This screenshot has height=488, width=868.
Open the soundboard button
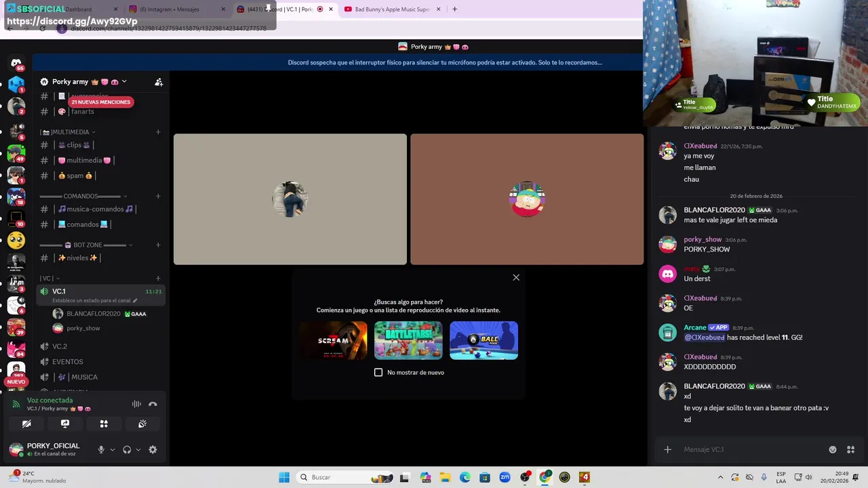(142, 424)
